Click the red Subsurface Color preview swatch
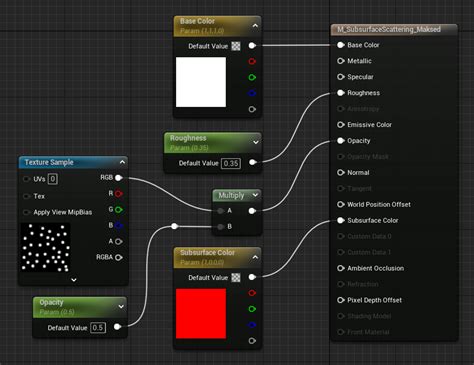This screenshot has width=474, height=365. pos(201,314)
